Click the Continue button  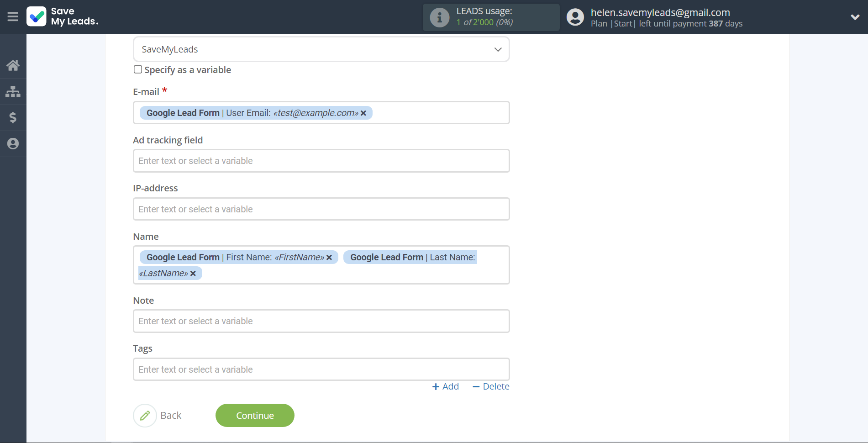coord(255,416)
